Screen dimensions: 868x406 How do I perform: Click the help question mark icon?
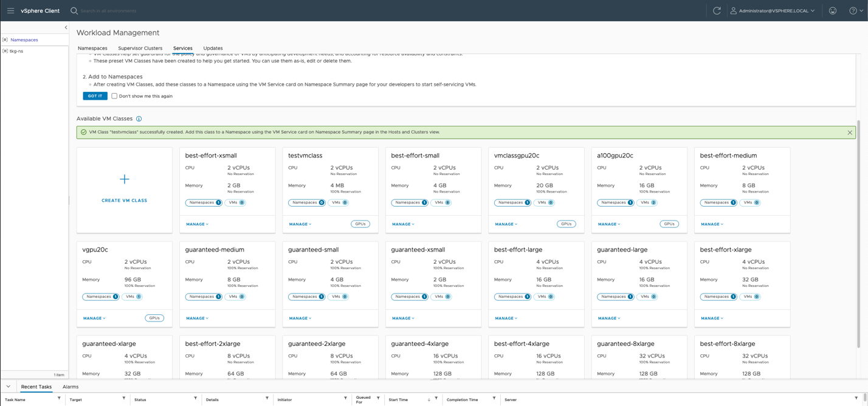[853, 10]
